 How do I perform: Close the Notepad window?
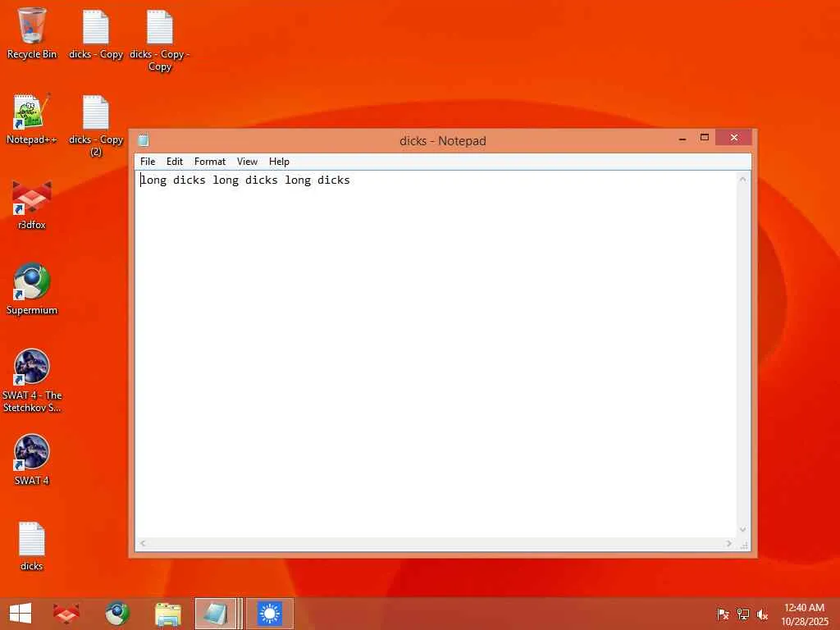click(734, 138)
